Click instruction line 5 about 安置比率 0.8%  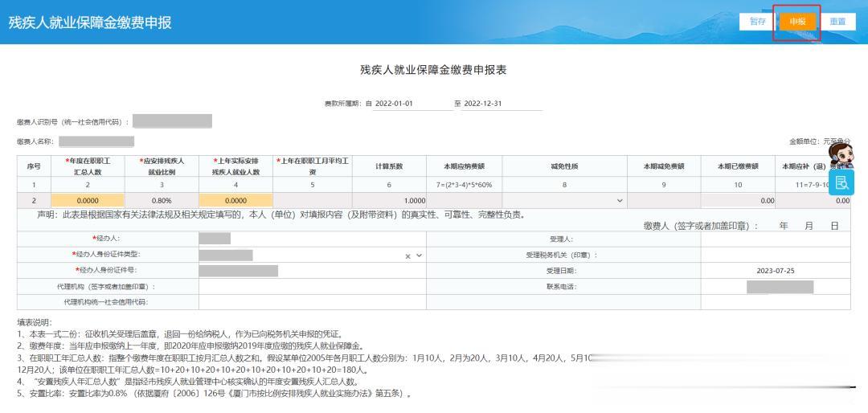pos(215,395)
